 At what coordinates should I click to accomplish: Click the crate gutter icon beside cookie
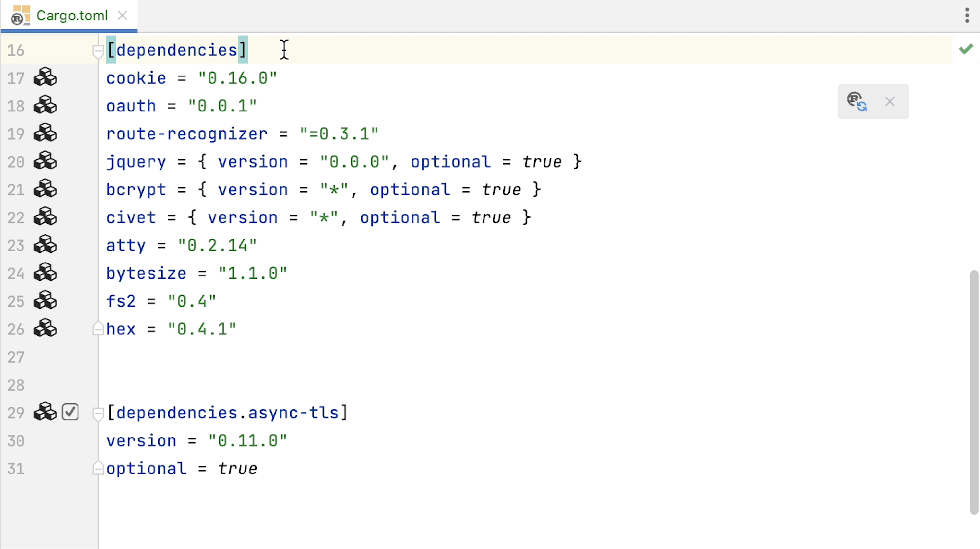click(45, 77)
